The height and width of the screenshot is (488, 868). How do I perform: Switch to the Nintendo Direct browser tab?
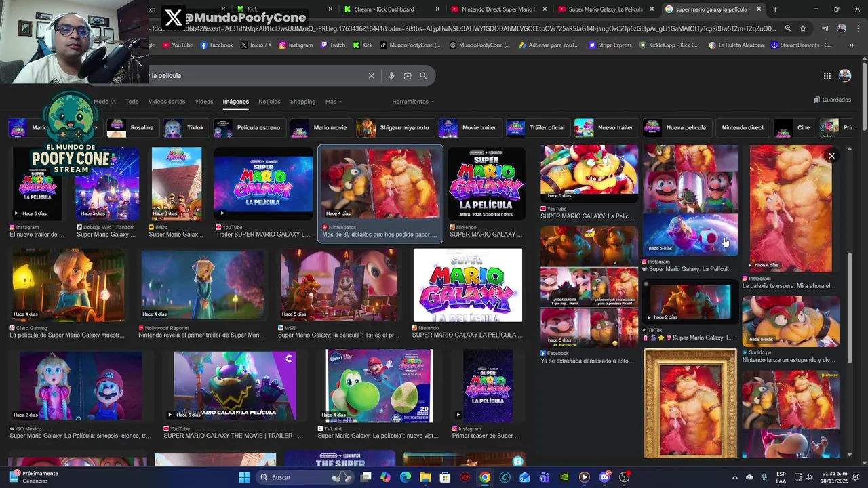498,9
